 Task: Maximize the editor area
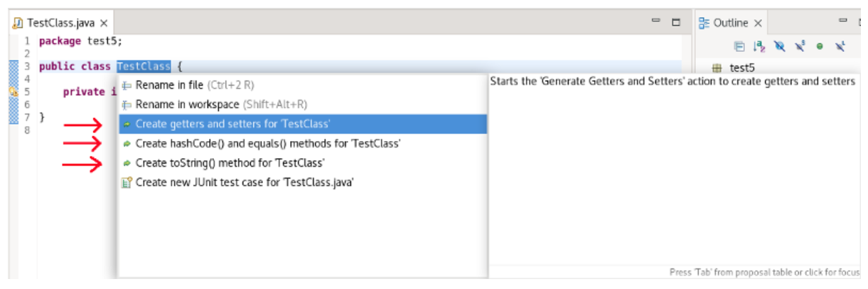coord(676,22)
